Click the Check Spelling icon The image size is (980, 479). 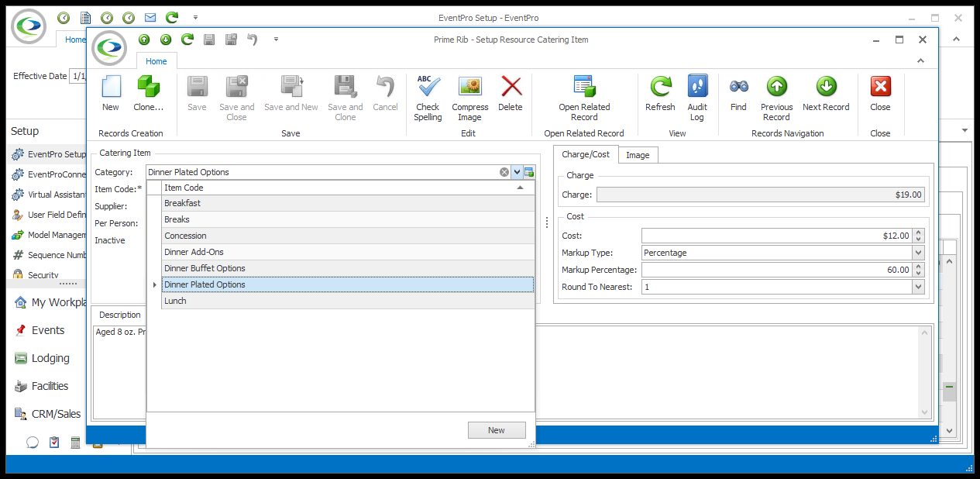428,86
